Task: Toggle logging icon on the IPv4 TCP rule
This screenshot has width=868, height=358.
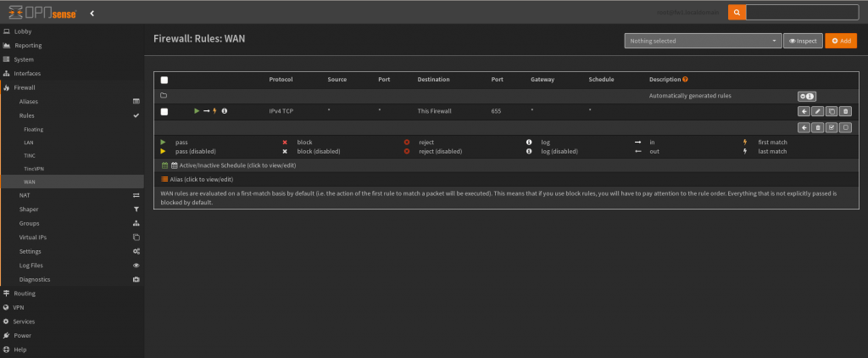Action: coord(225,111)
